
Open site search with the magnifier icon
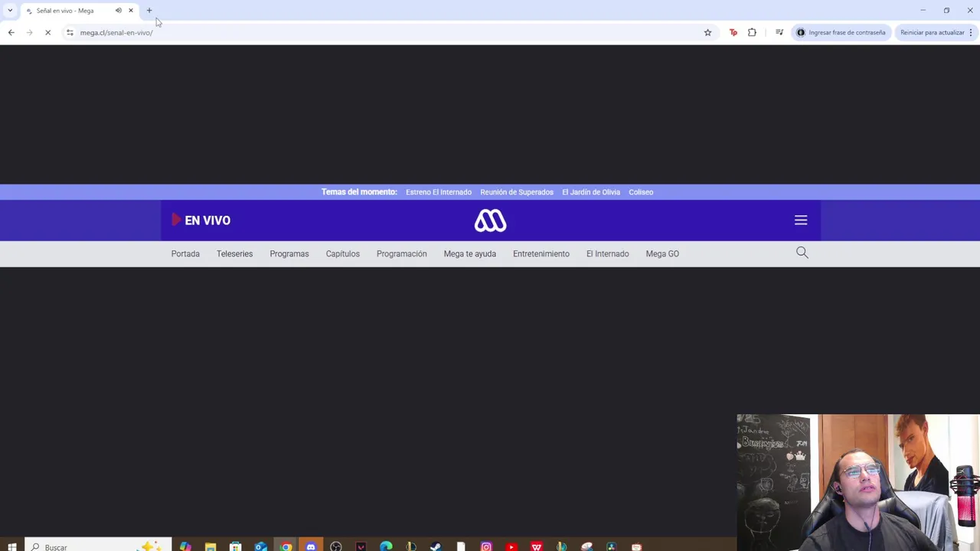(x=802, y=253)
